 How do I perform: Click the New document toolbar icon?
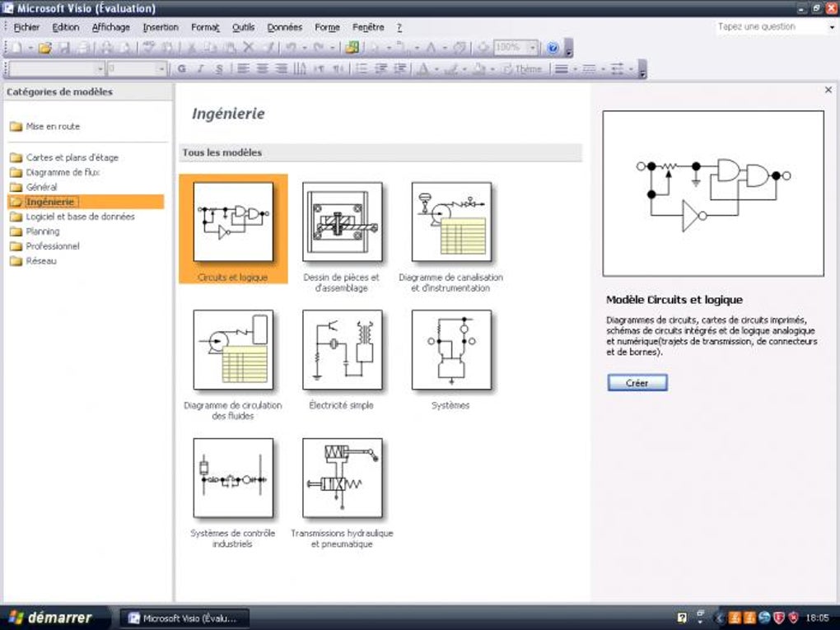coord(16,49)
